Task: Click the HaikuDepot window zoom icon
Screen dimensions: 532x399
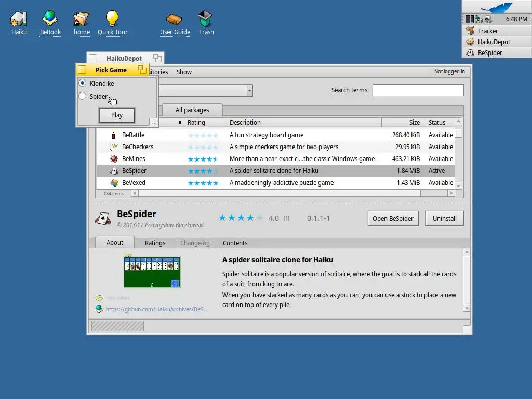Action: [x=157, y=58]
